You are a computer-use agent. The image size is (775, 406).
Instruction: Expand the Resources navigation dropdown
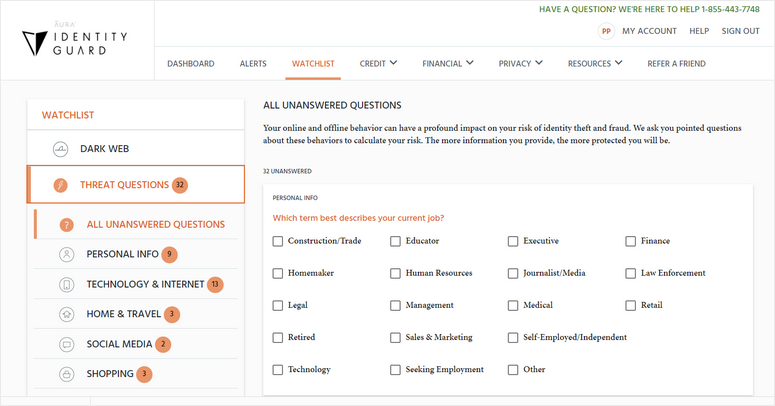tap(595, 64)
